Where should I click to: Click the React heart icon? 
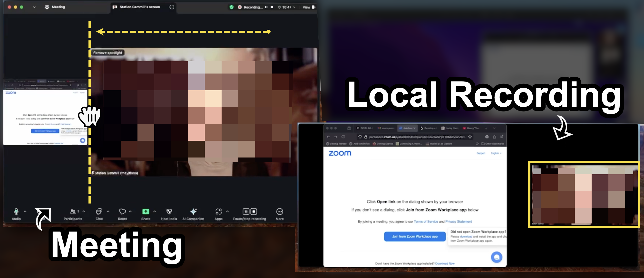pyautogui.click(x=123, y=212)
